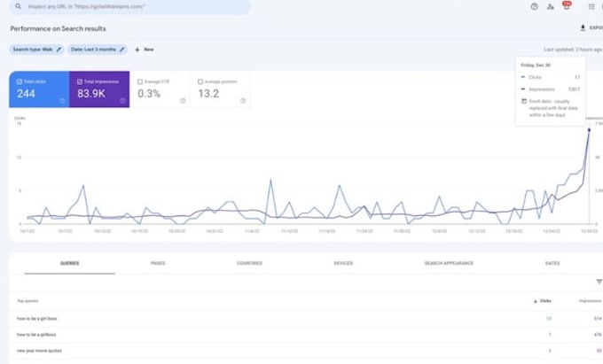Uncheck the Total impressions checkbox
This screenshot has height=364, width=603.
80,81
